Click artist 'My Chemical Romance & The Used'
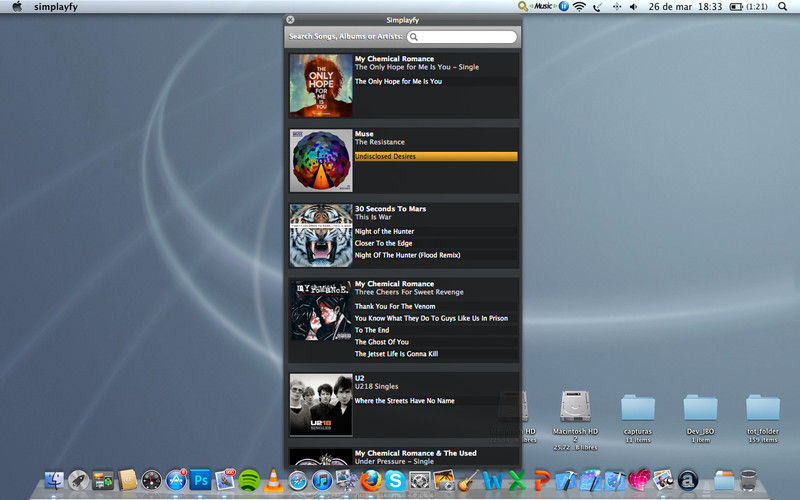The width and height of the screenshot is (800, 500). pos(416,453)
